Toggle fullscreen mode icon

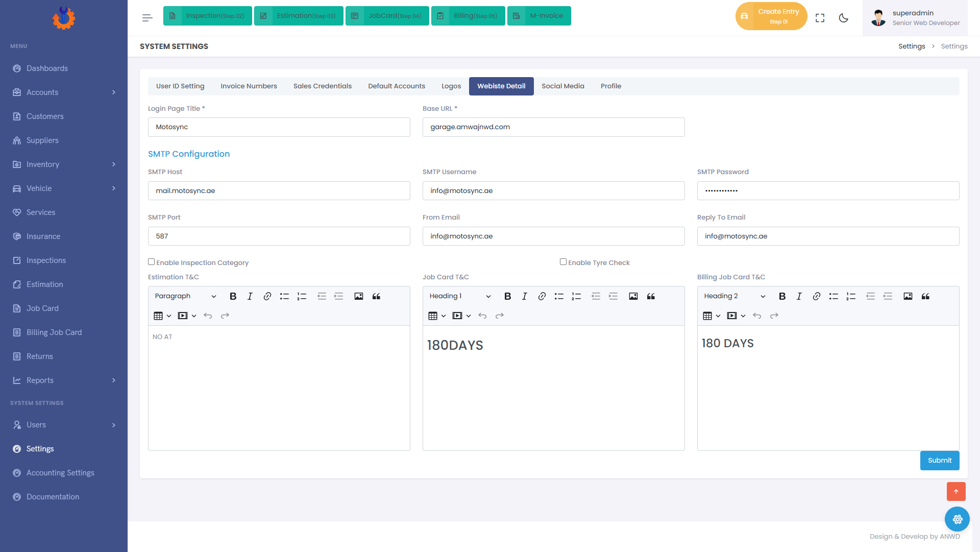pos(820,18)
